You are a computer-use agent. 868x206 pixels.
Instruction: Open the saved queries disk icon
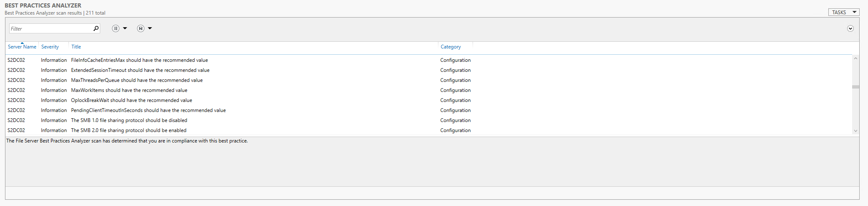tap(141, 28)
